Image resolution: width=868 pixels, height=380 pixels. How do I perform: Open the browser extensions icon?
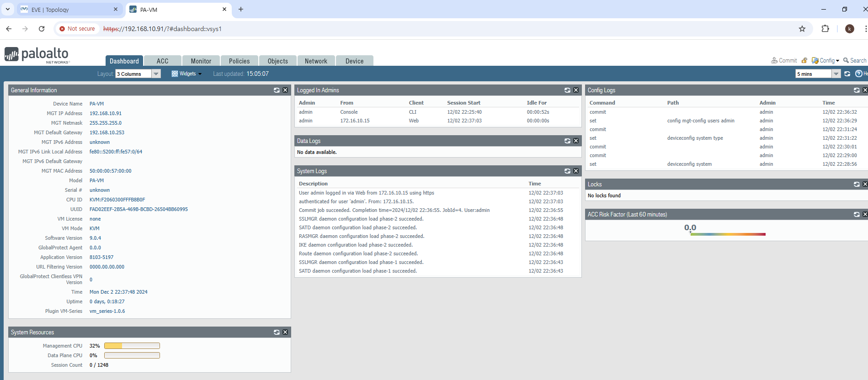point(825,29)
